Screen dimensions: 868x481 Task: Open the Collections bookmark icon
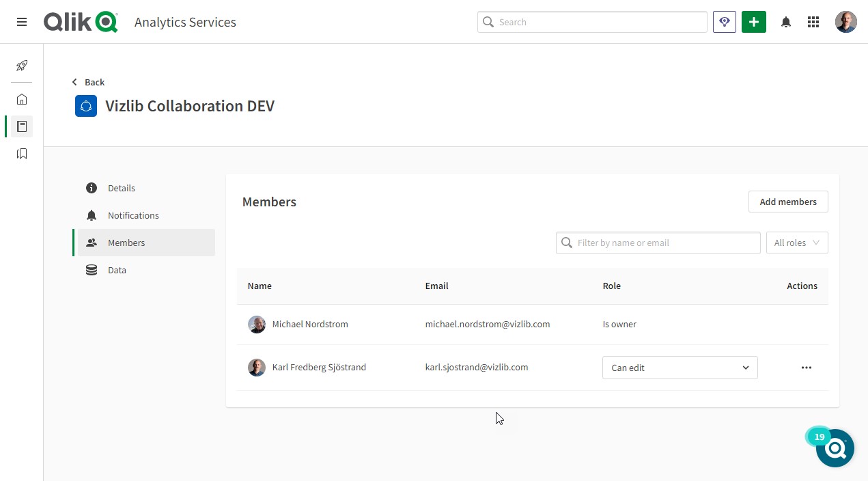coord(22,154)
